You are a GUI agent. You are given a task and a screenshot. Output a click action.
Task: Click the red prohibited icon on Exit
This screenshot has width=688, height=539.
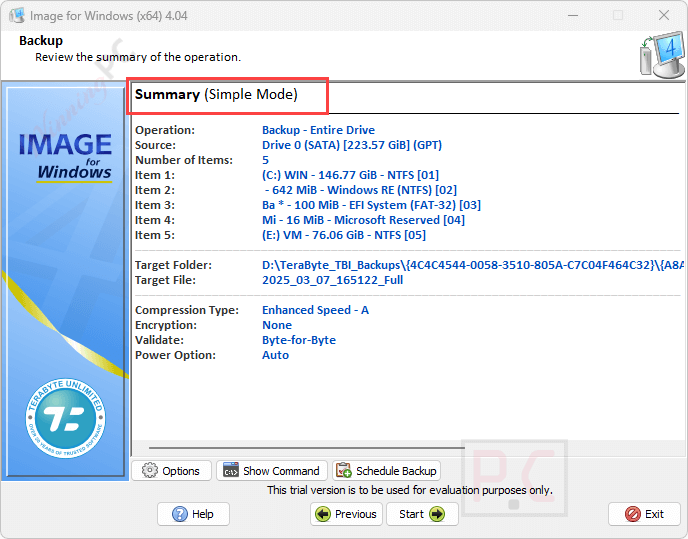tap(632, 514)
